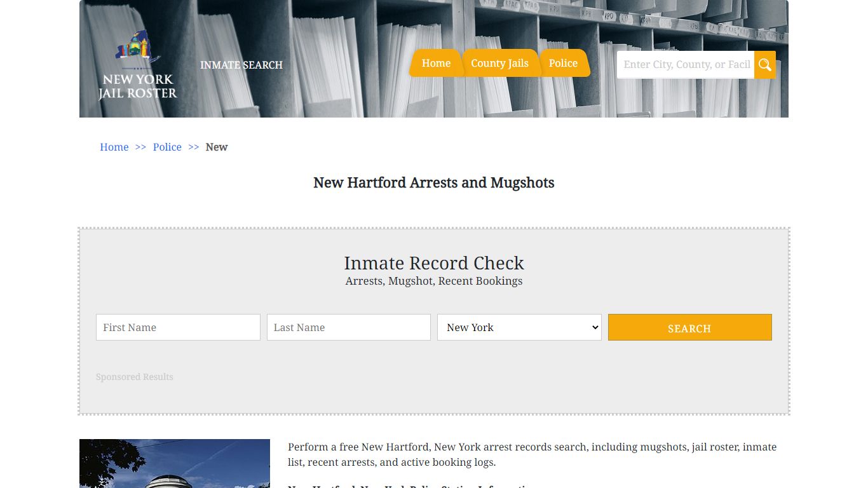This screenshot has width=868, height=488.
Task: Click the New breadcrumb item
Action: click(x=217, y=147)
